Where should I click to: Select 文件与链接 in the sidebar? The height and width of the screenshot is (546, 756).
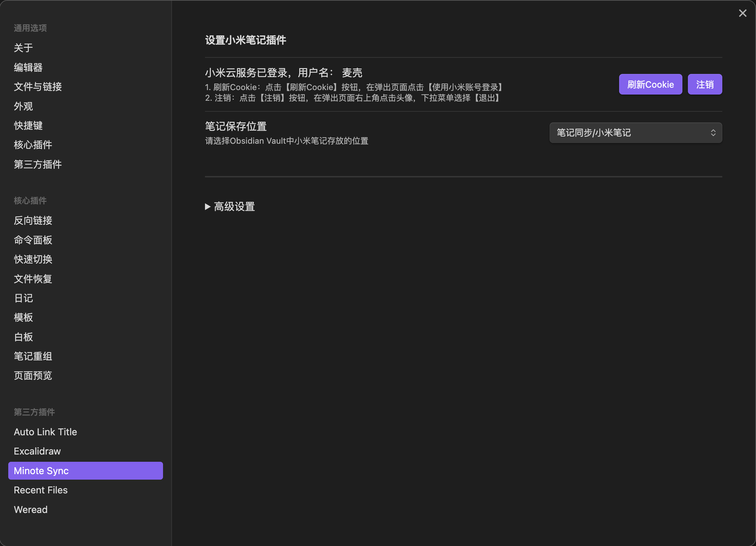pos(38,87)
